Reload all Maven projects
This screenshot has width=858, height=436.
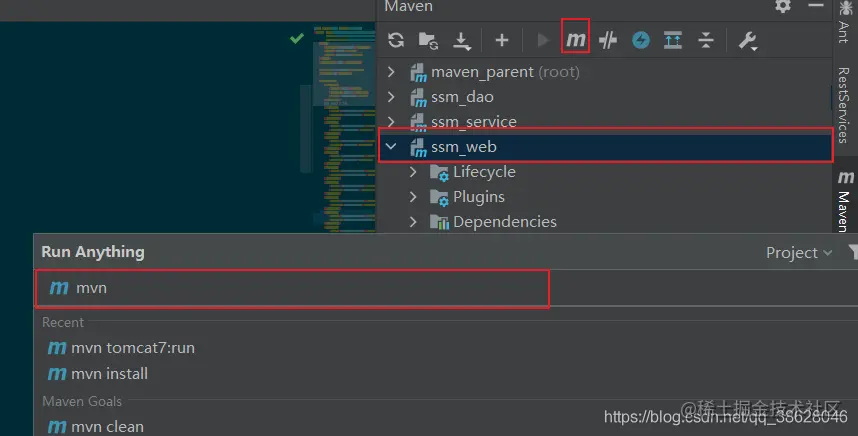[396, 40]
